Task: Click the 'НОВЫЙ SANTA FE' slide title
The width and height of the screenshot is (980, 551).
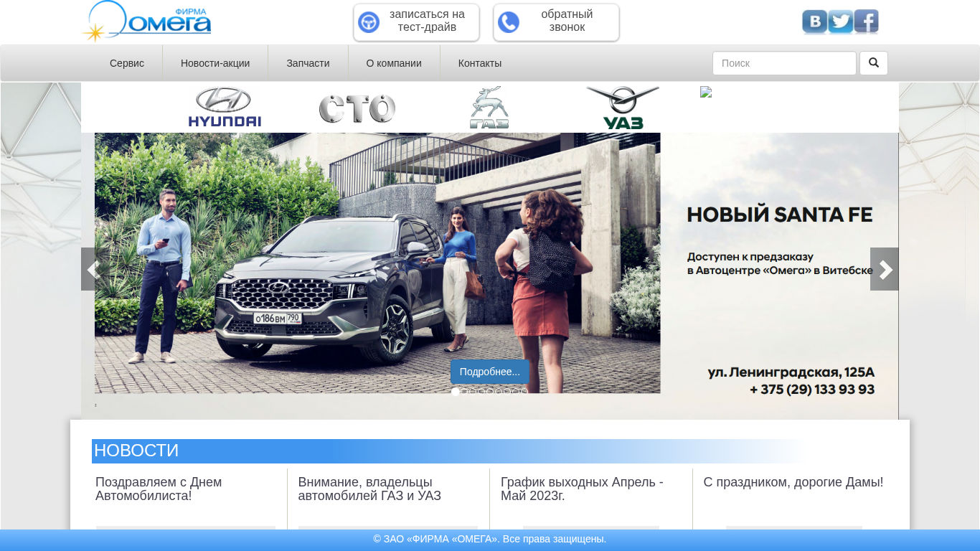Action: click(780, 215)
